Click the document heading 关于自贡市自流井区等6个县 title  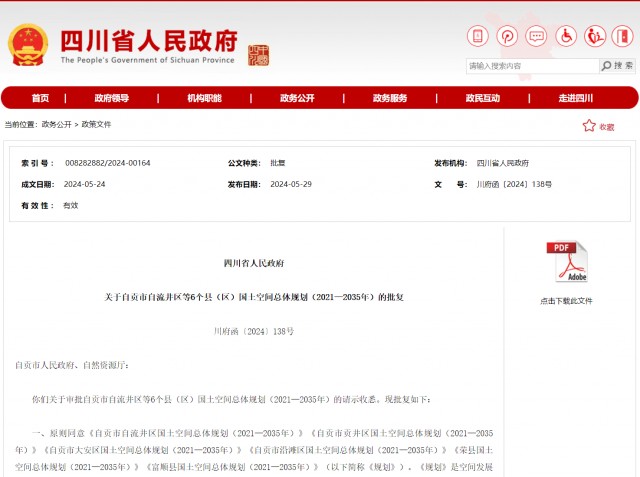point(254,297)
